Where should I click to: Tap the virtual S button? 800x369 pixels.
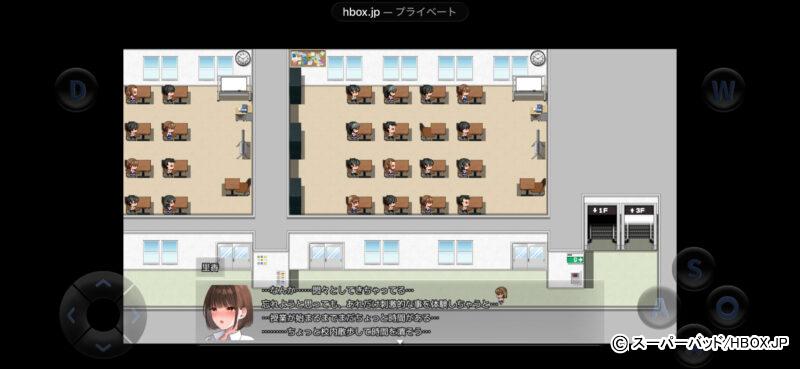(694, 268)
